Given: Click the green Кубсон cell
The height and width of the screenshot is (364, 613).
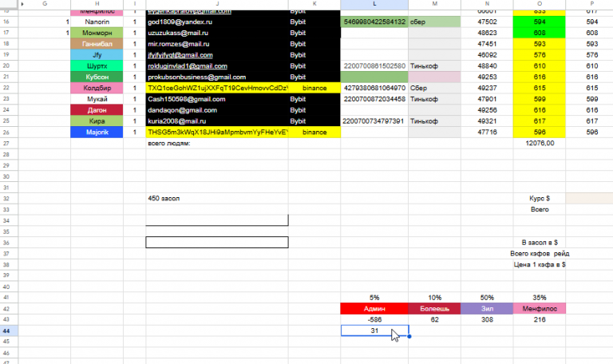Looking at the screenshot, I should coord(97,77).
